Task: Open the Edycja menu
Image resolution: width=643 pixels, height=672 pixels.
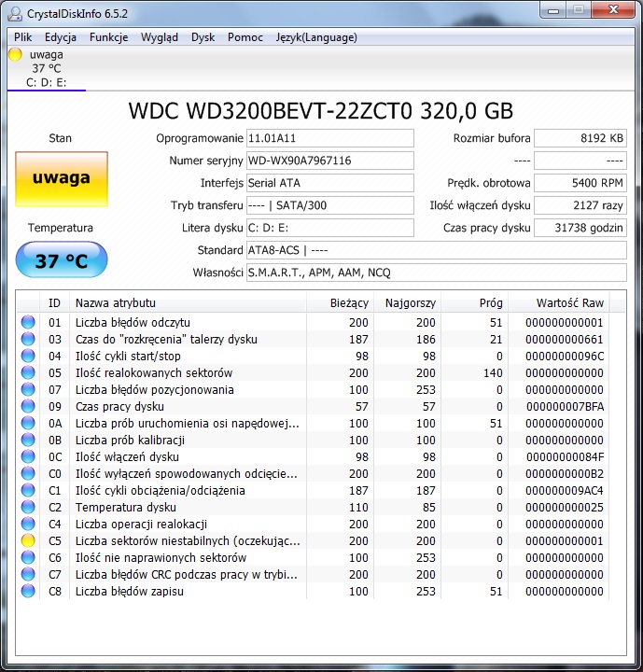Action: point(61,37)
